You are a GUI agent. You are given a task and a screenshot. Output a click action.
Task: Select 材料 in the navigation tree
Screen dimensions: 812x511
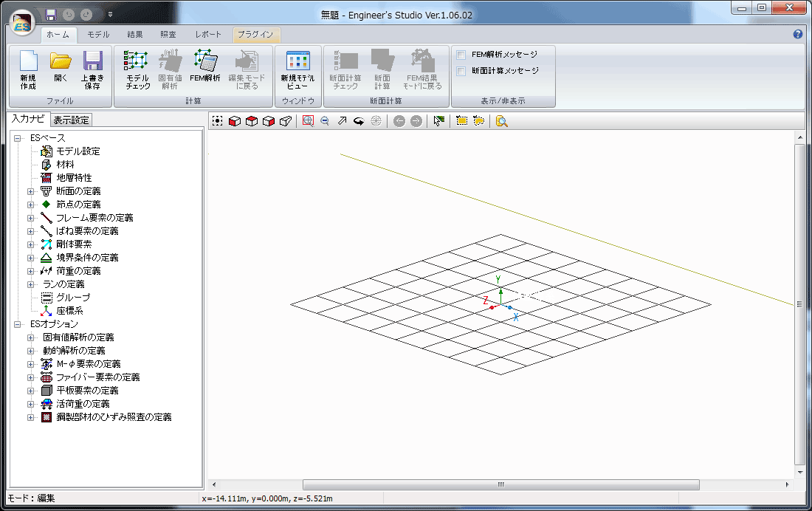coord(65,165)
